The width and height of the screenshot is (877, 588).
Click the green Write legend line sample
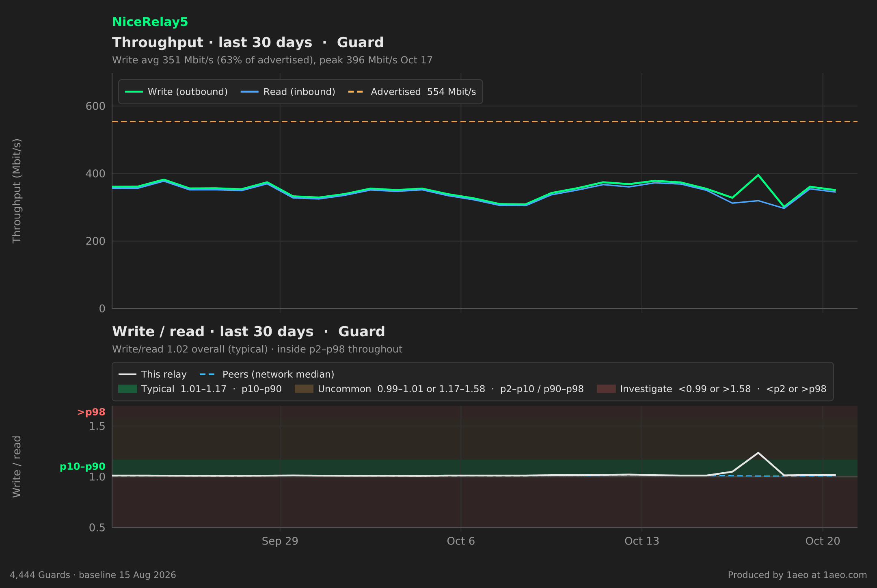point(134,92)
